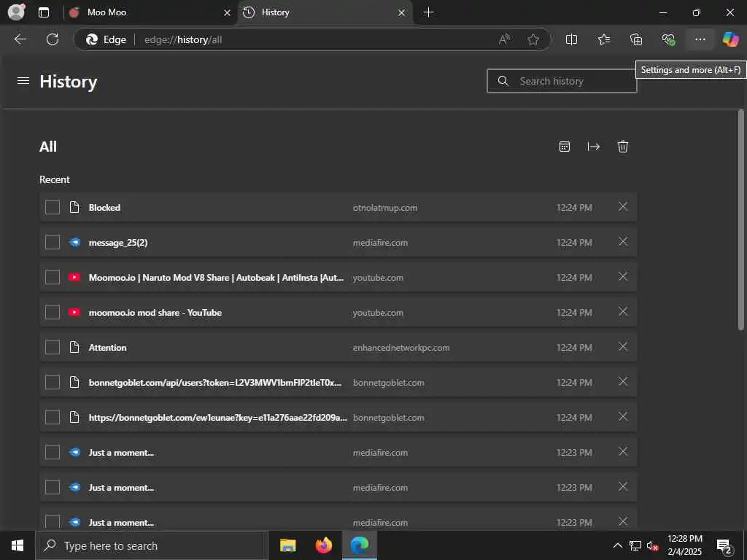
Task: Open moomoo.io mod share - YouTube
Action: coord(155,313)
